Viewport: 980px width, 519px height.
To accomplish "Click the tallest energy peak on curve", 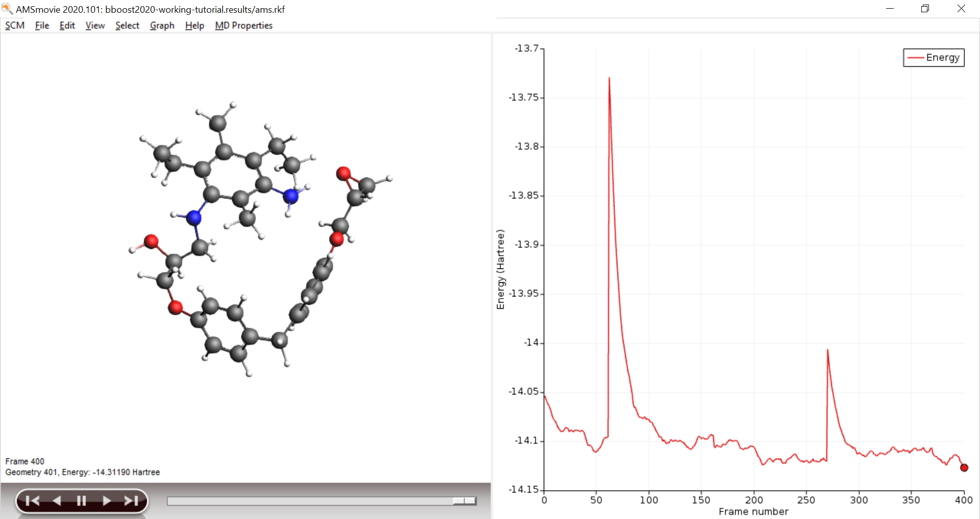I will pyautogui.click(x=609, y=78).
